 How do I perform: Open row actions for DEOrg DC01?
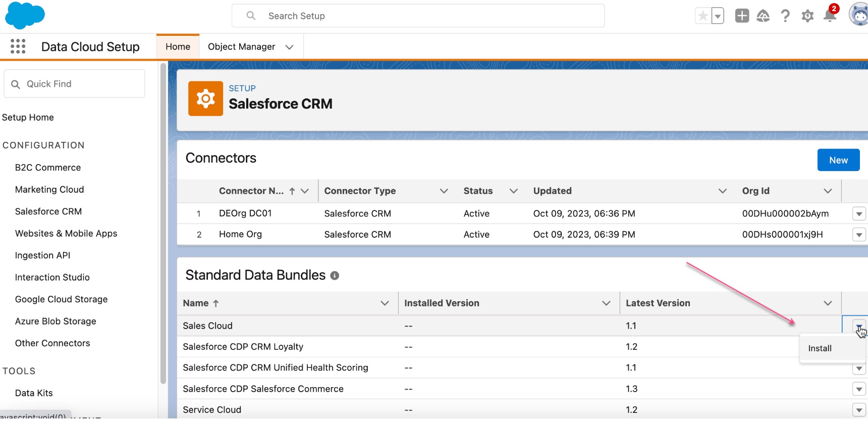(859, 214)
